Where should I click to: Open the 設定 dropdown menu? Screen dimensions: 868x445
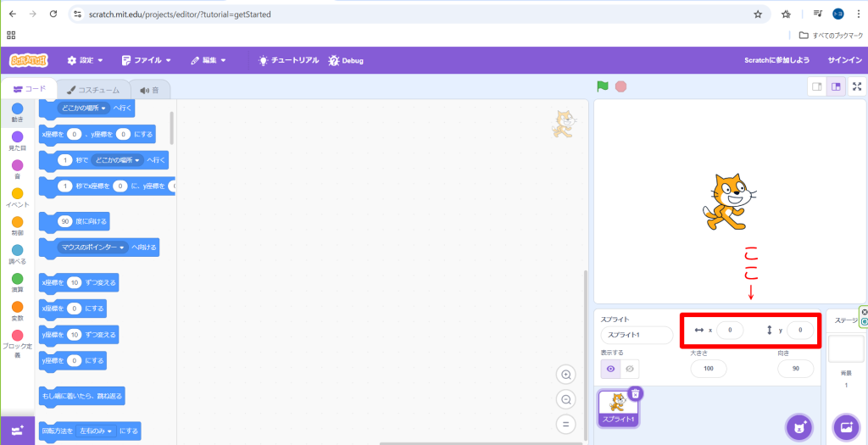[85, 60]
